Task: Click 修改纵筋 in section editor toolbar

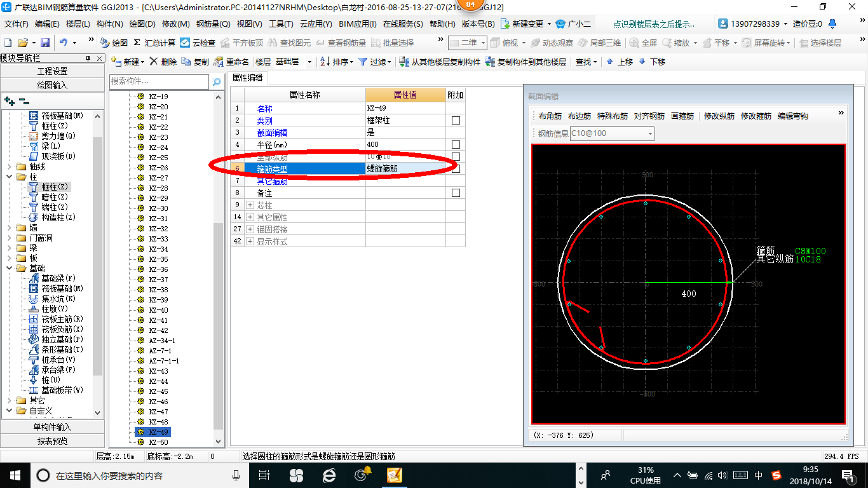Action: coord(719,116)
